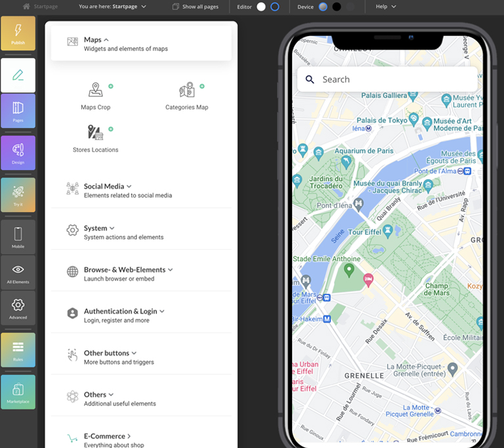The height and width of the screenshot is (448, 504).
Task: Click the E-Commerce cart icon
Action: [73, 438]
